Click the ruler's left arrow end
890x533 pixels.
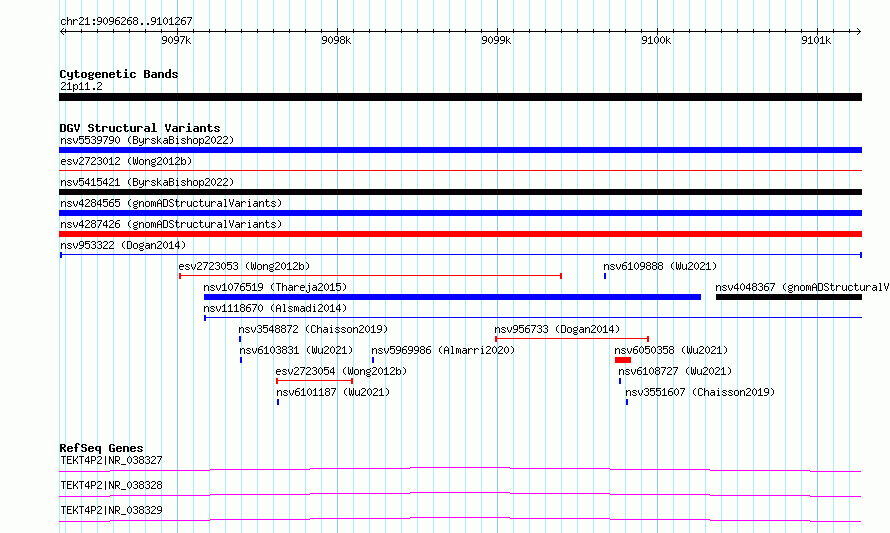(x=62, y=31)
